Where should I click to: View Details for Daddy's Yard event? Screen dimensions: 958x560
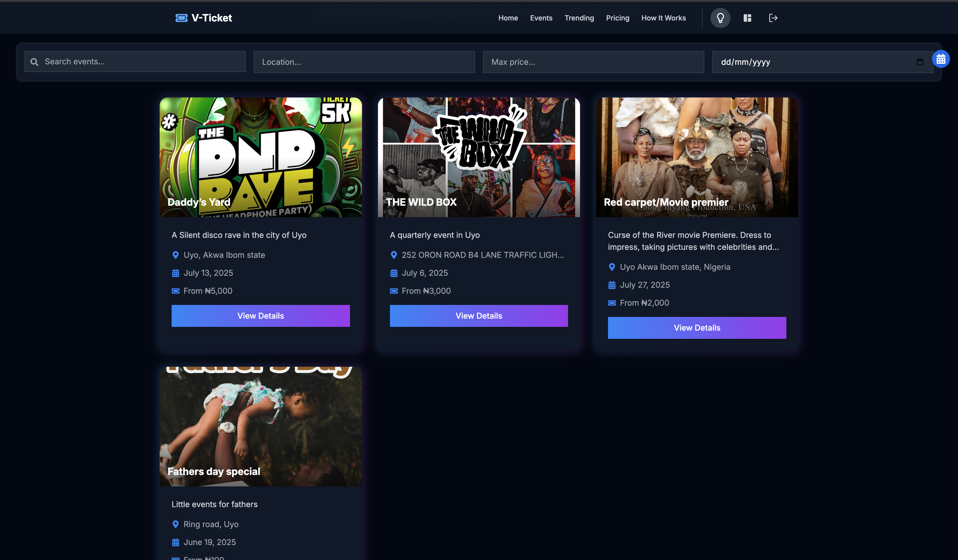coord(260,316)
